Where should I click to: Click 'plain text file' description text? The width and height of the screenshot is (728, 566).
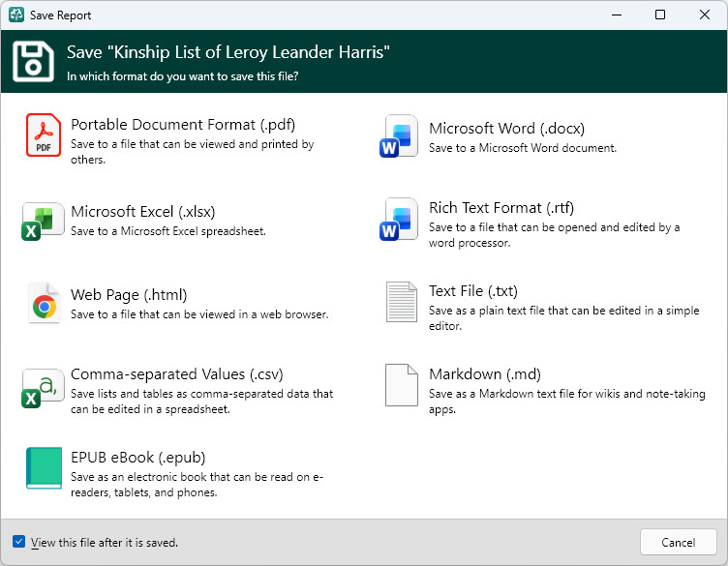[x=564, y=317]
